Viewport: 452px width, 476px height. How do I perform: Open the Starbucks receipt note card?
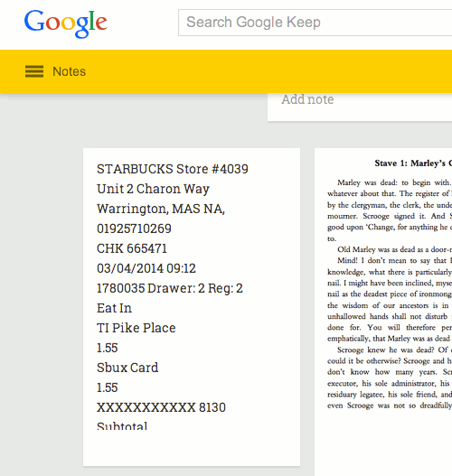pyautogui.click(x=192, y=307)
